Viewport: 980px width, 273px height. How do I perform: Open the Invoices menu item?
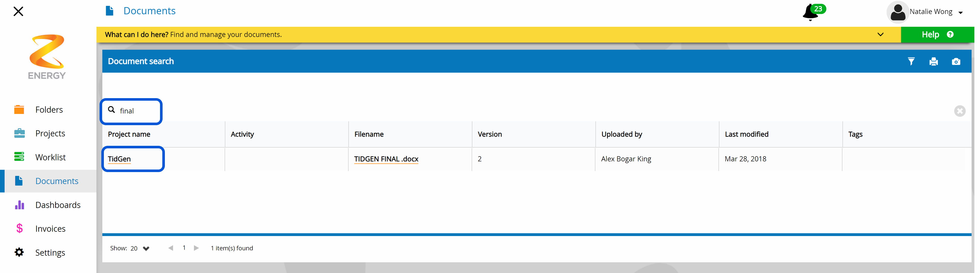50,228
